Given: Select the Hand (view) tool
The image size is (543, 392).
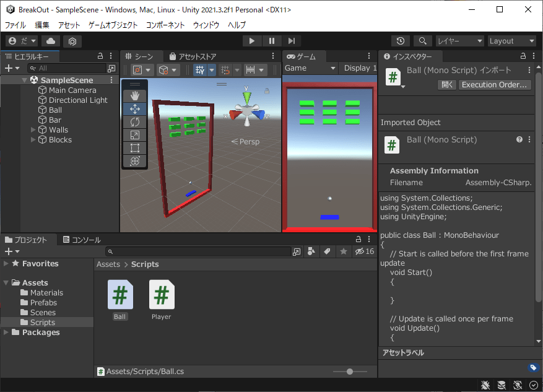Looking at the screenshot, I should 135,96.
